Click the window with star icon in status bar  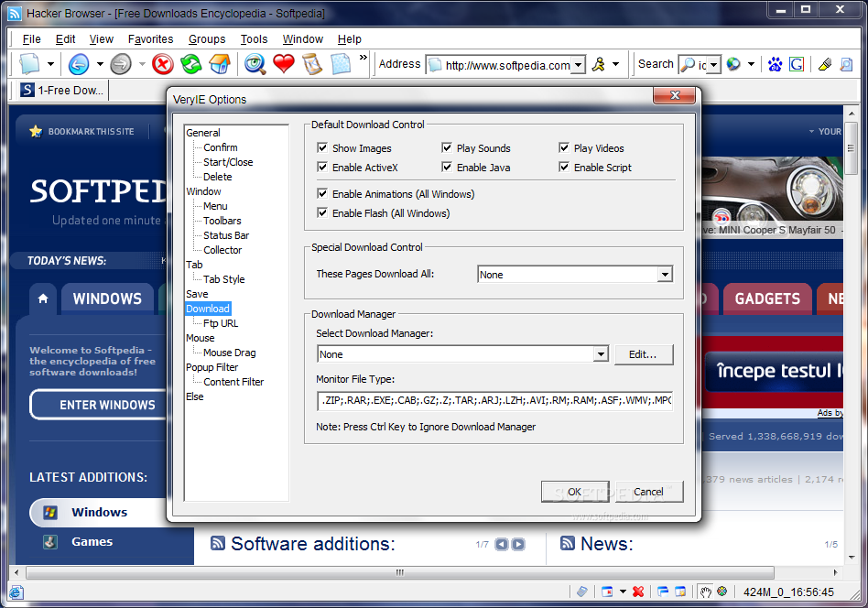click(680, 592)
